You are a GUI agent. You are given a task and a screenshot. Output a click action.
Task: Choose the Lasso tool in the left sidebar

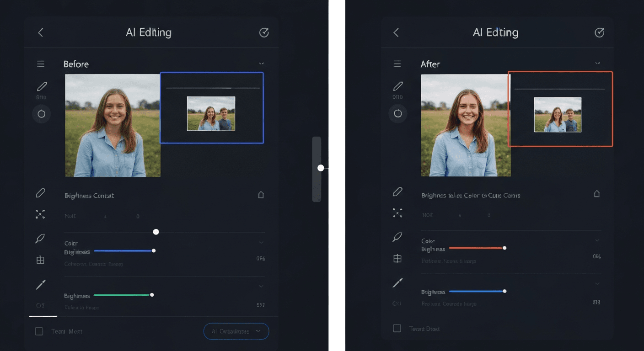[41, 238]
